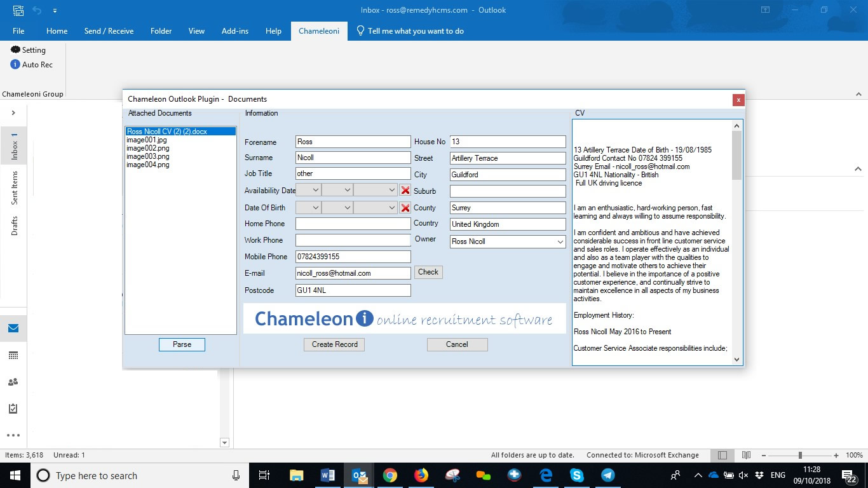The image size is (868, 488).
Task: Open File Explorer from taskbar
Action: [x=296, y=475]
